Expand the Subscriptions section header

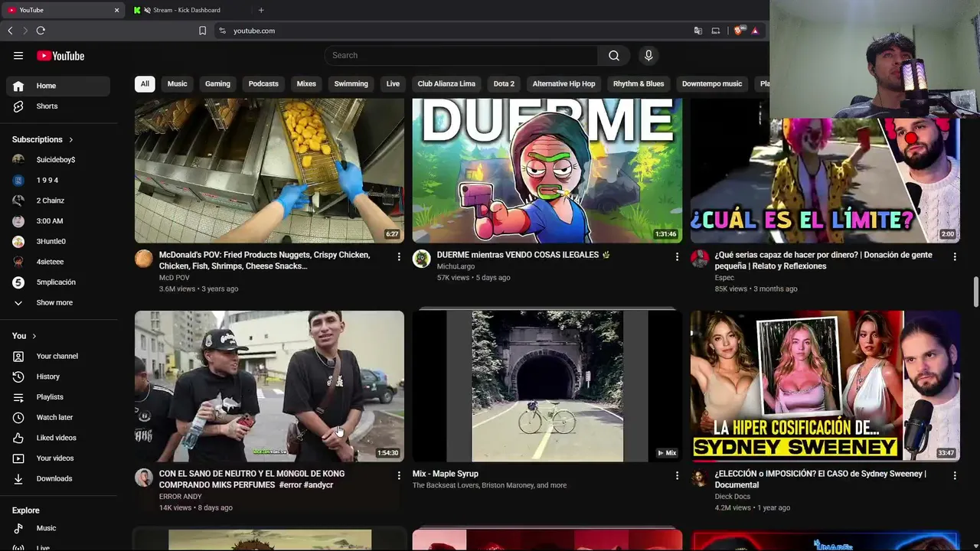tap(43, 140)
